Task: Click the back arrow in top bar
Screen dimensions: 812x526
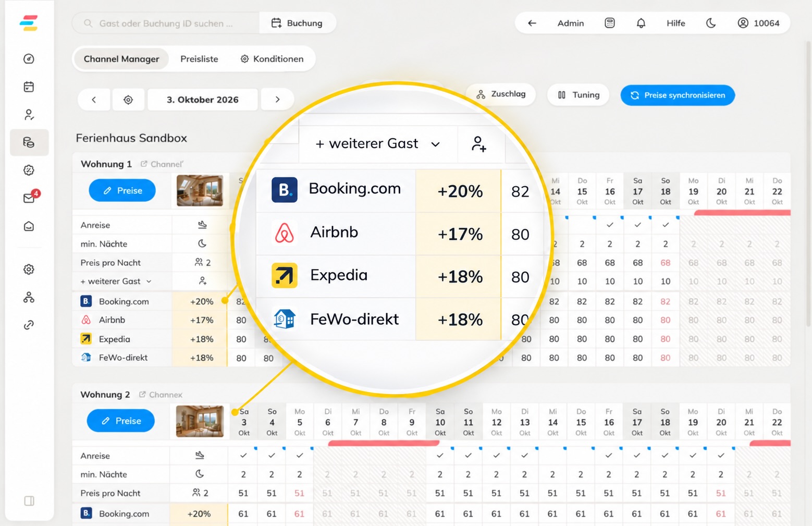Action: coord(532,23)
